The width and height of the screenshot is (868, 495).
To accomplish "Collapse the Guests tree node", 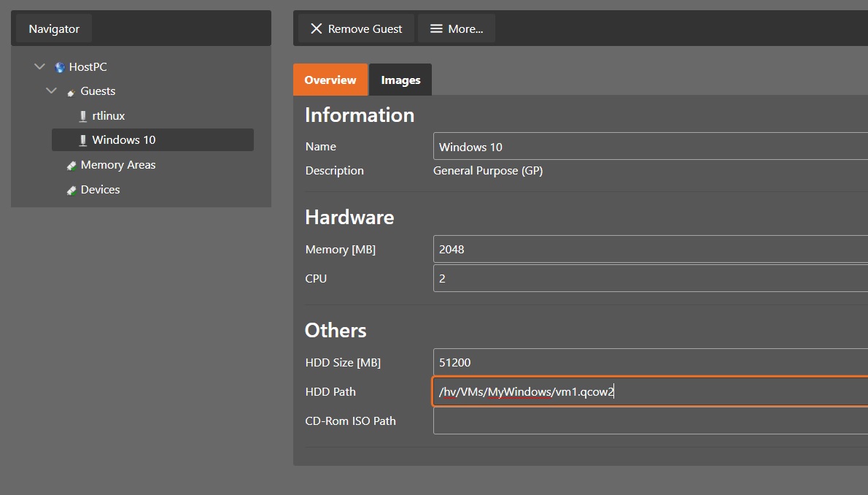I will [51, 91].
